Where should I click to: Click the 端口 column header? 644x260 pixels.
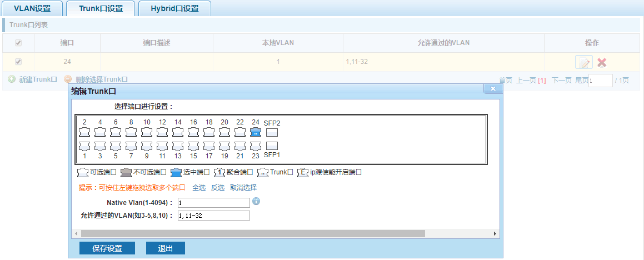coord(67,43)
